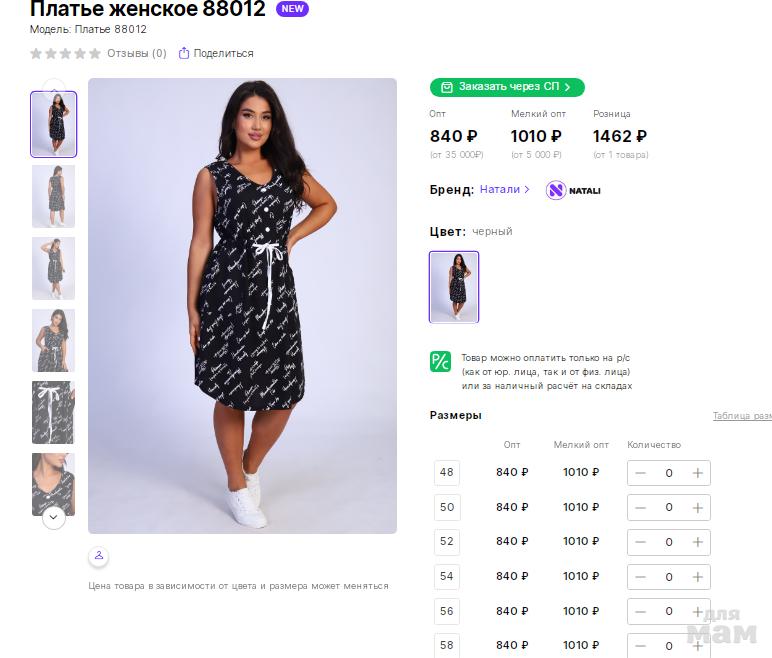
Task: Select the size 52 box
Action: tap(447, 542)
